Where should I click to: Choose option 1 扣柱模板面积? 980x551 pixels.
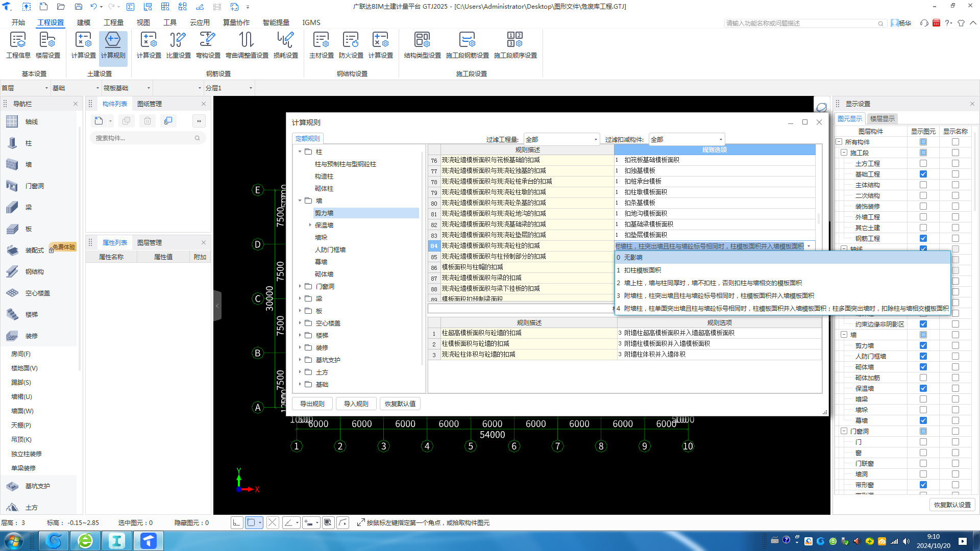coord(782,270)
